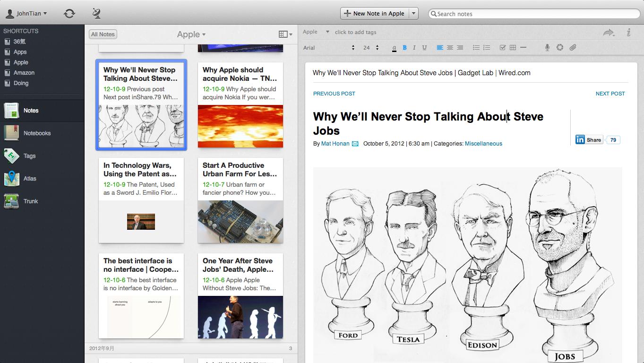Screen dimensions: 644x363
Task: Toggle bold formatting
Action: (x=404, y=47)
